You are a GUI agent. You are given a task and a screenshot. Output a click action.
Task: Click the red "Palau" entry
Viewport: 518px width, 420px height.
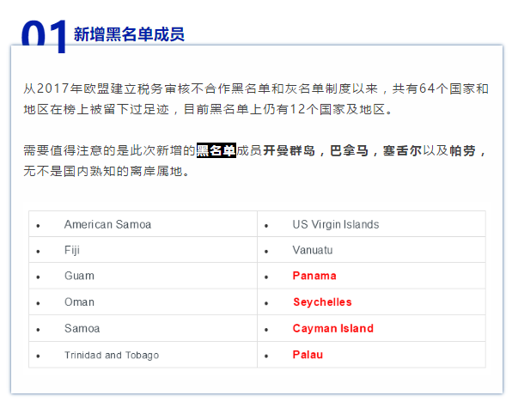308,355
